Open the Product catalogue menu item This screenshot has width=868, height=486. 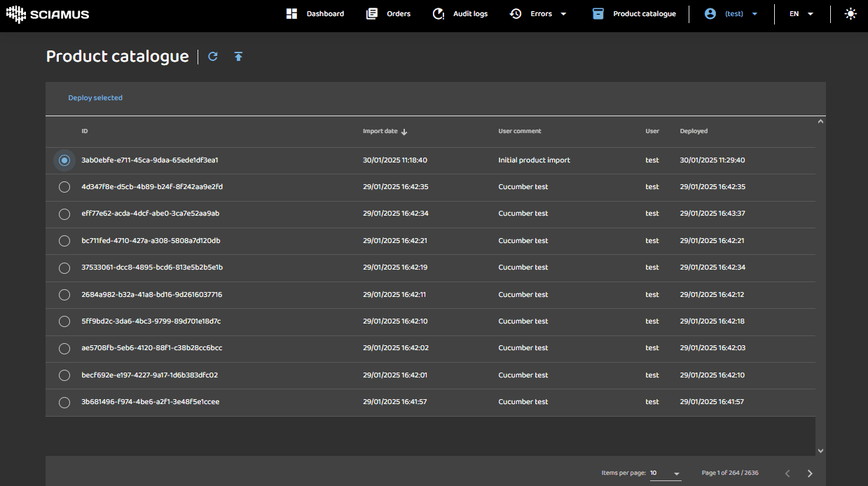pos(644,14)
